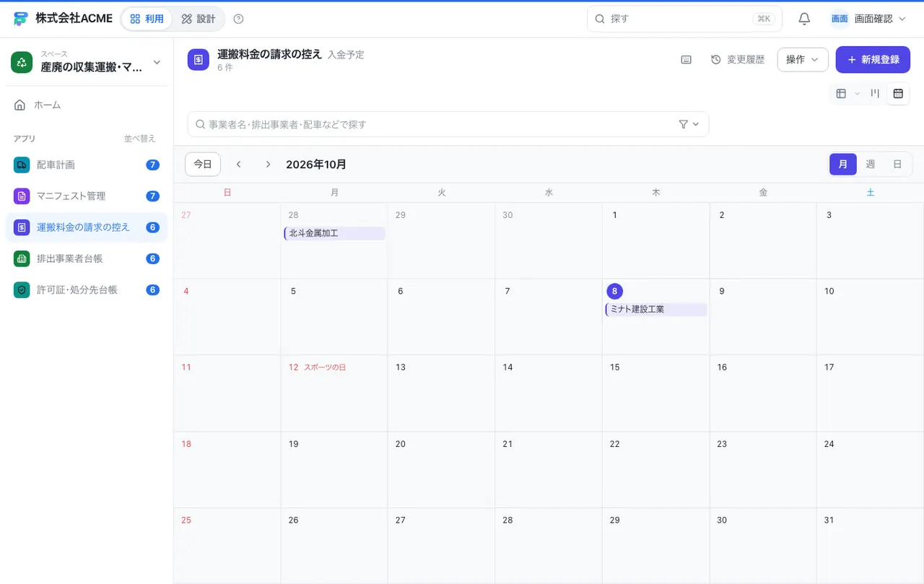
Task: Open the ミナト建設工業 calendar event
Action: pyautogui.click(x=656, y=309)
